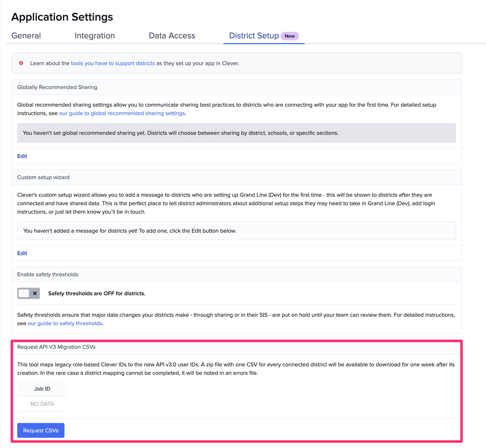Open our guide to safety thresholds link
486x448 pixels.
(65, 323)
